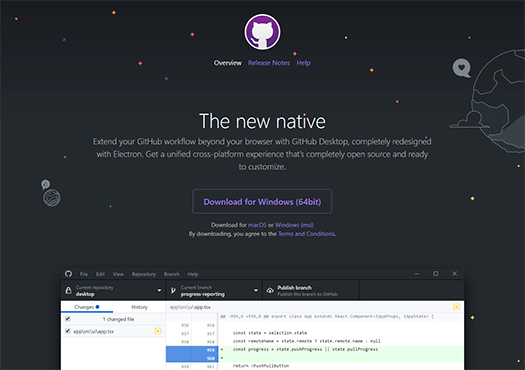Click the Publish branch cloud upload icon
This screenshot has height=370, width=525.
[x=270, y=291]
